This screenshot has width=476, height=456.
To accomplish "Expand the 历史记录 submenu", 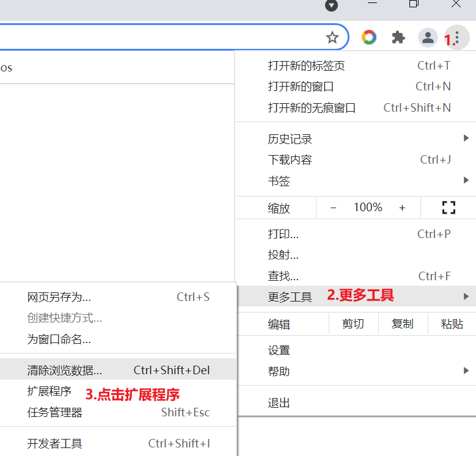I will click(356, 139).
